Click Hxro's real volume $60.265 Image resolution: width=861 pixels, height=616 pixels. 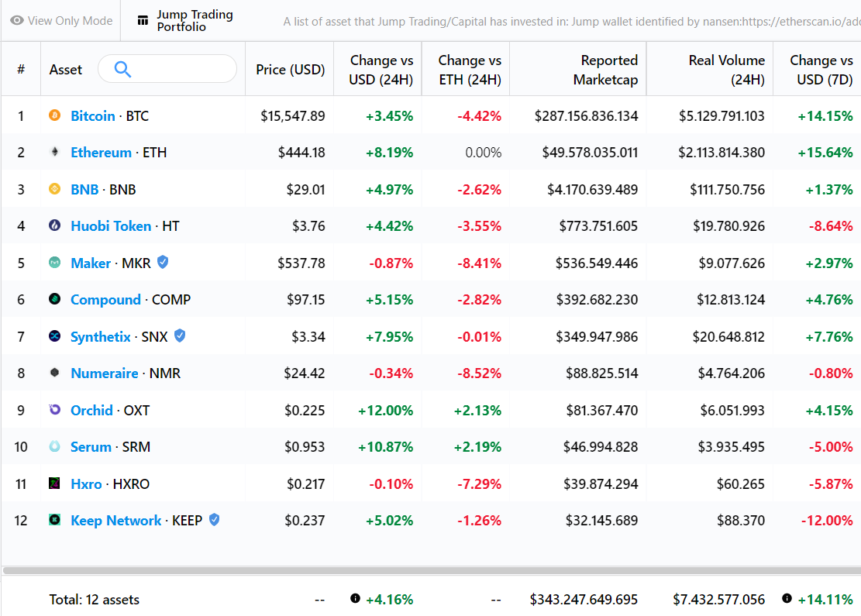click(x=740, y=484)
